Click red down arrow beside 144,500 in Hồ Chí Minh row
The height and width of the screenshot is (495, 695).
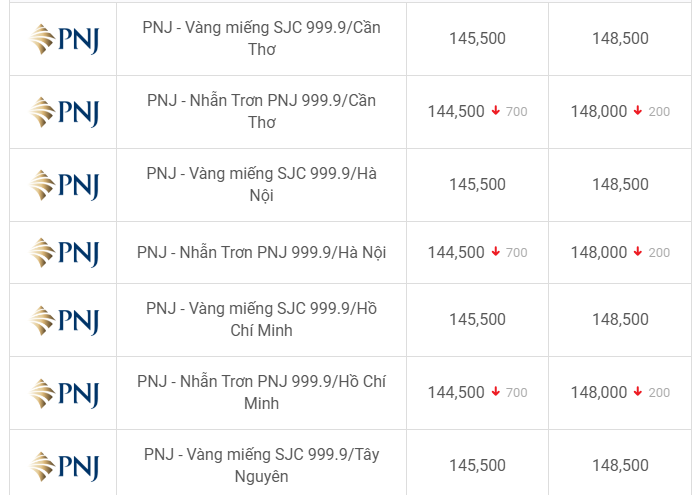(x=496, y=392)
